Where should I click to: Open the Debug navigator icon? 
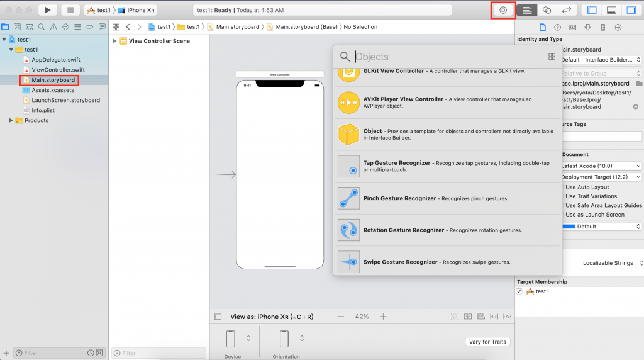pyautogui.click(x=77, y=26)
